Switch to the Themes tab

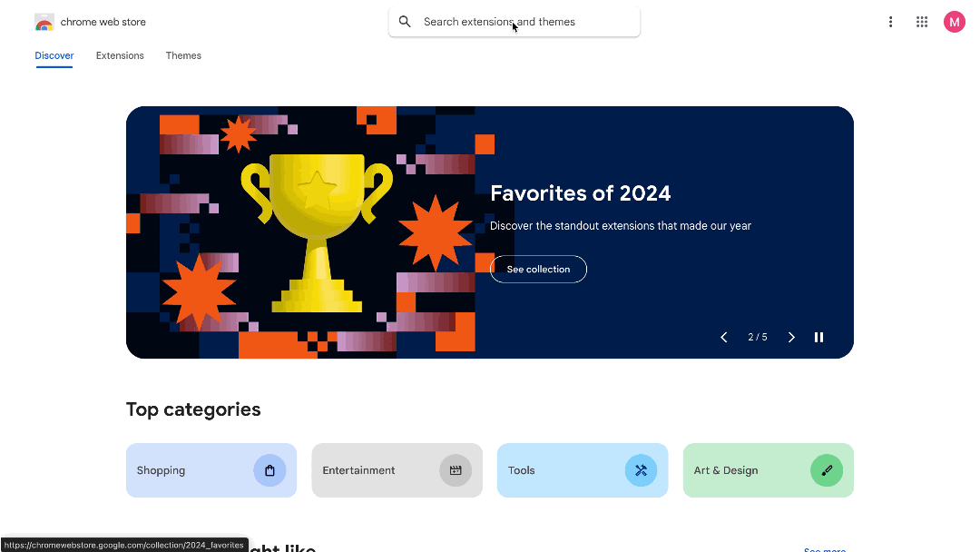[x=183, y=55]
